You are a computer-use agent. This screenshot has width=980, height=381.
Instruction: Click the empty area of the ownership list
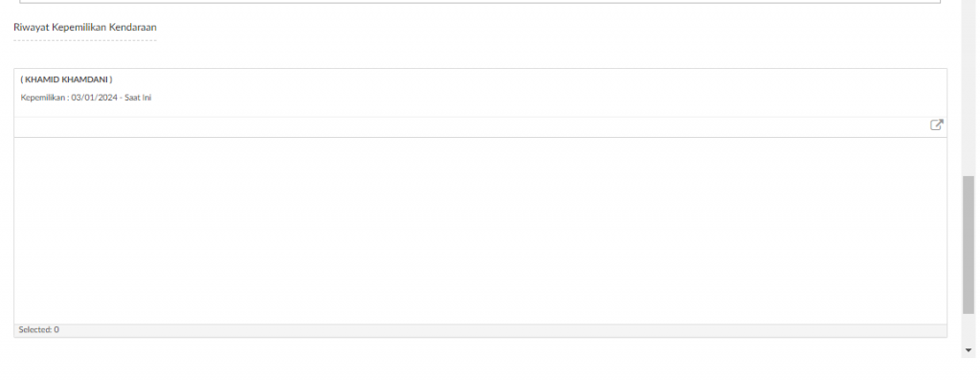(x=480, y=230)
